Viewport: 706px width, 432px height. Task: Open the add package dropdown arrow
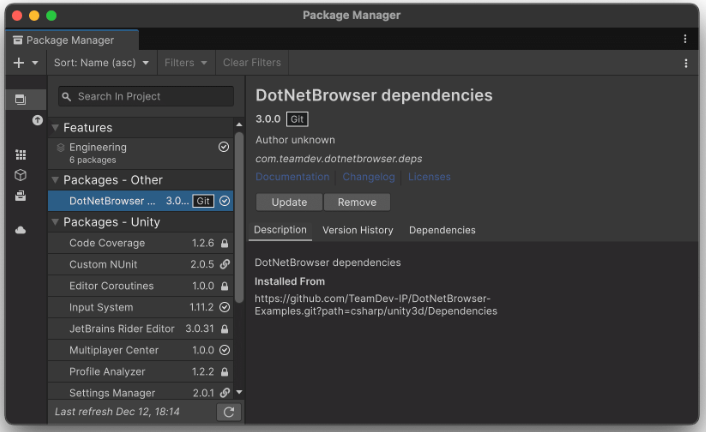tap(35, 63)
